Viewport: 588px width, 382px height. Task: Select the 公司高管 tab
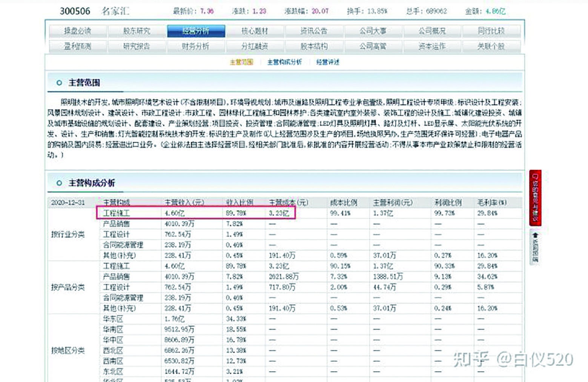(x=374, y=46)
